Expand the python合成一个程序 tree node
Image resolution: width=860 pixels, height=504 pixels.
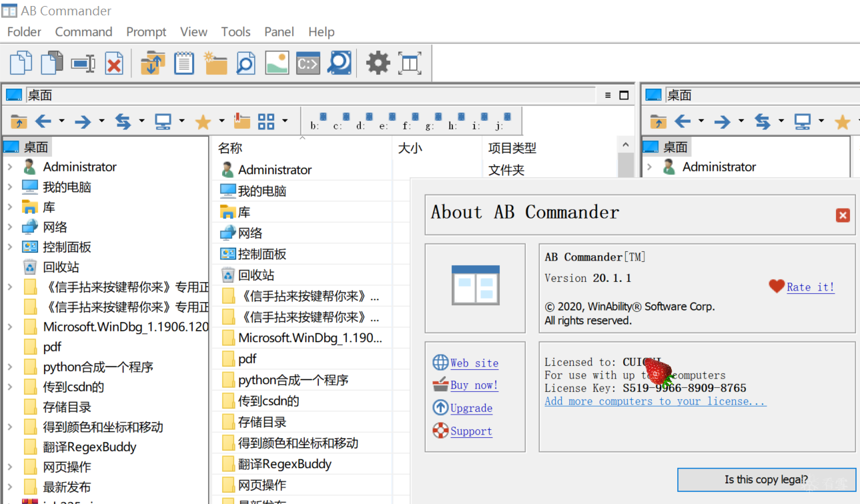[10, 367]
